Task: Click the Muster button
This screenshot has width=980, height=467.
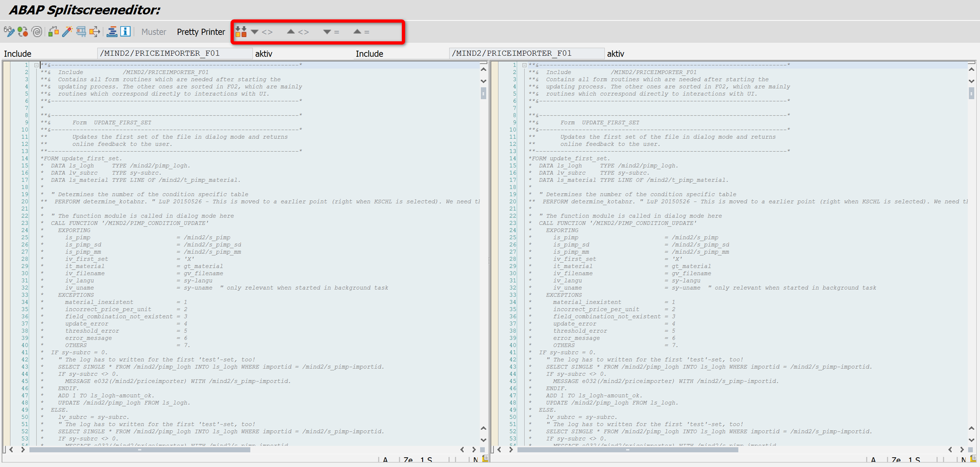Action: coord(154,32)
